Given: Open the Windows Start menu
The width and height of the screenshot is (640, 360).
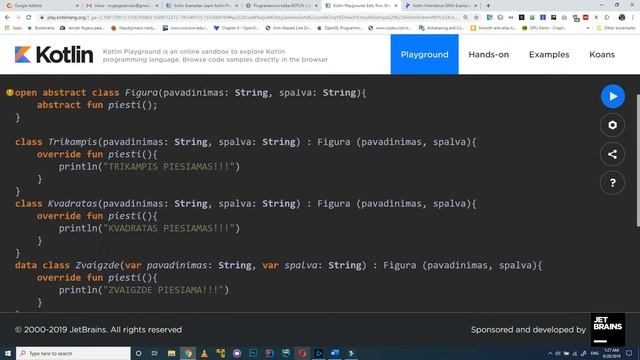Looking at the screenshot, I should coord(8,353).
